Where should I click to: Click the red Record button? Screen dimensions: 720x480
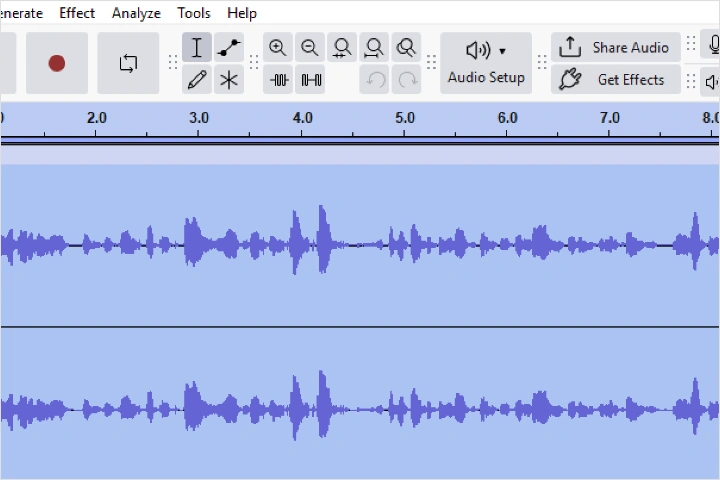[x=57, y=63]
